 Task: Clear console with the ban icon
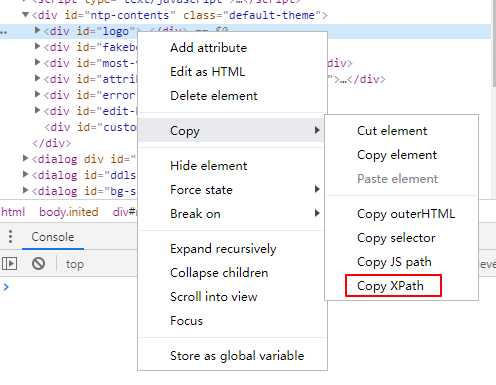pyautogui.click(x=39, y=264)
